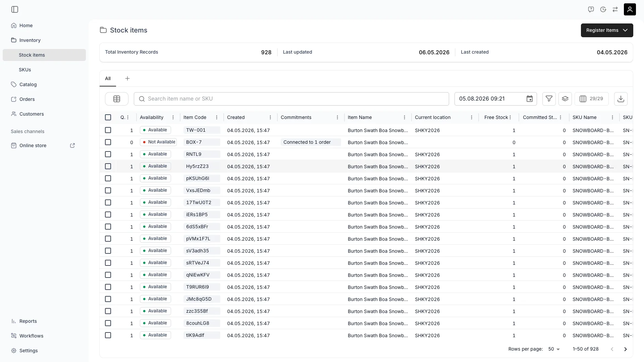Click item code JMc8qG5D
Image resolution: width=644 pixels, height=362 pixels.
(x=202, y=299)
